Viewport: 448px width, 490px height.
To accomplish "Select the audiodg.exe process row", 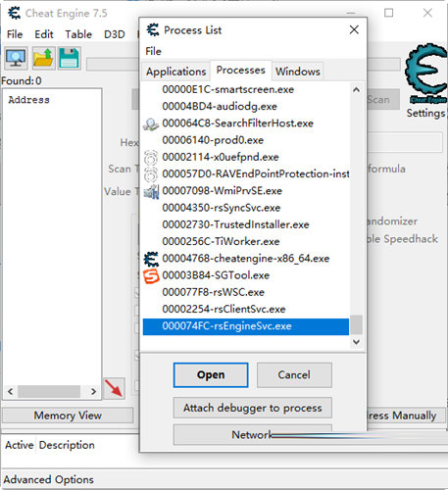I will (246, 107).
